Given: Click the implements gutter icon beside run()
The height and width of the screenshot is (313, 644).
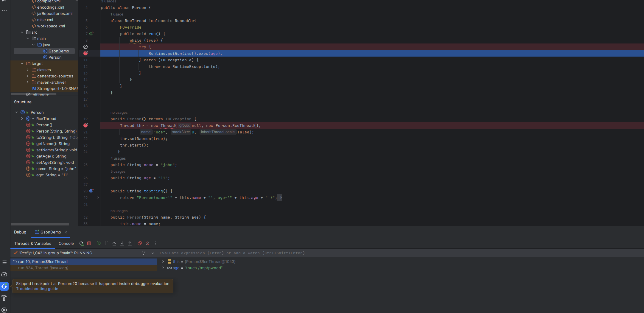Looking at the screenshot, I should tap(91, 34).
